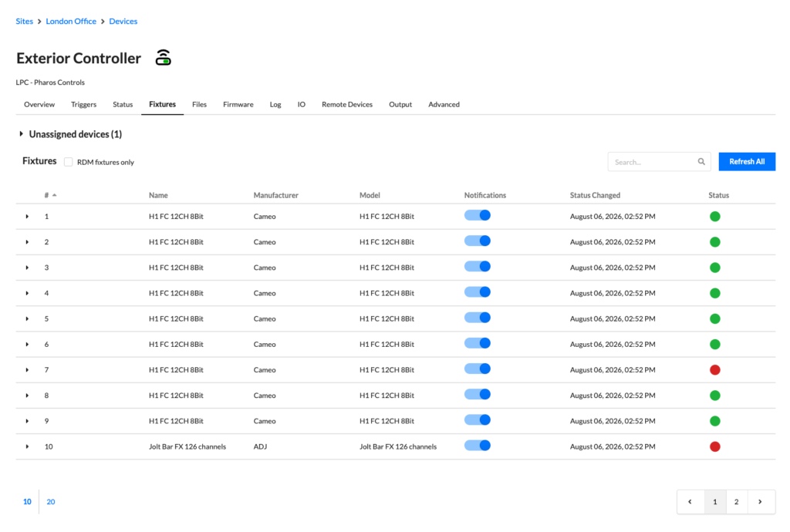Expand fixture row 8 details
Image resolution: width=790 pixels, height=532 pixels.
[x=27, y=396]
